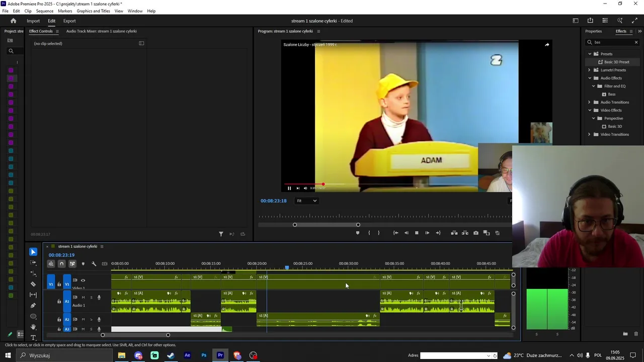
Task: Click the Home icon in header
Action: click(14, 21)
